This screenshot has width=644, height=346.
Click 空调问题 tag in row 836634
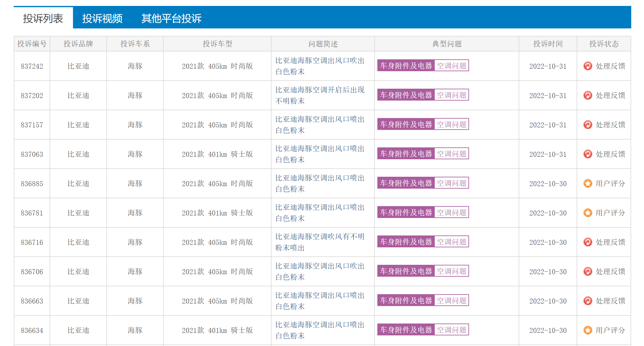pos(452,330)
